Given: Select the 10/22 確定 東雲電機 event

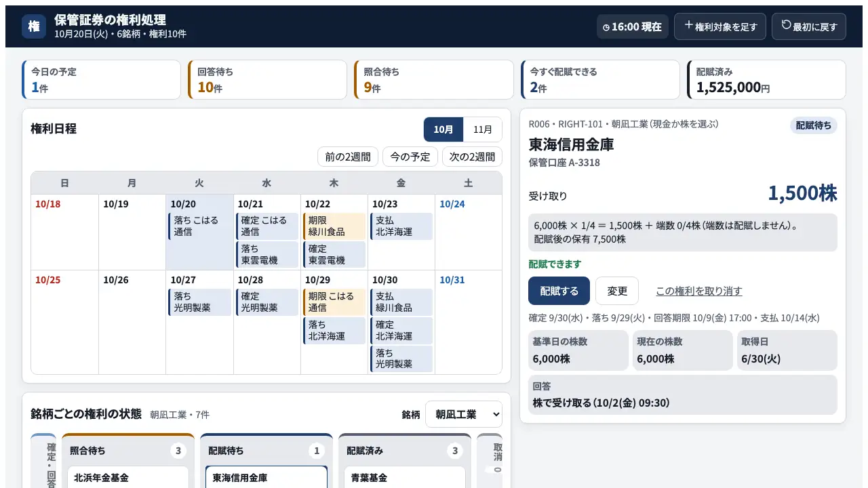Looking at the screenshot, I should click(334, 255).
